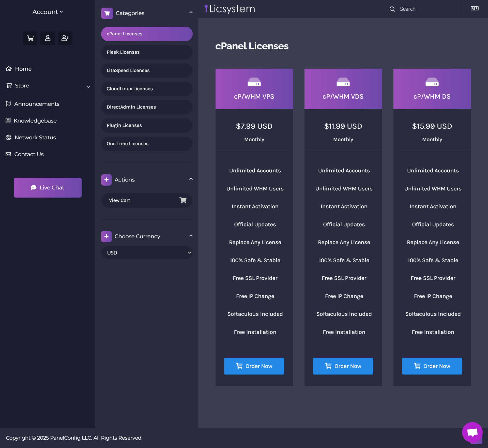Expand the Store menu chevron

[x=88, y=87]
